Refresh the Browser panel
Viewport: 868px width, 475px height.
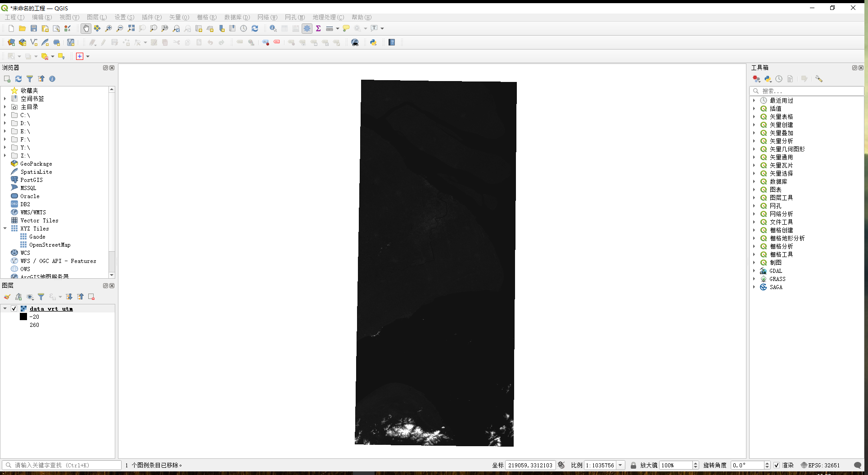(x=18, y=79)
